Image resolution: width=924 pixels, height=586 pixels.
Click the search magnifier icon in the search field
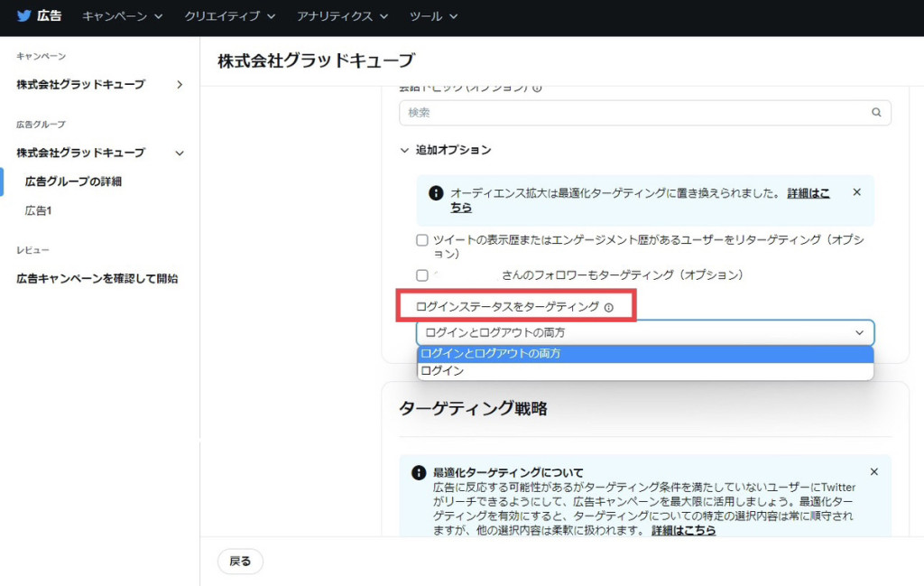(x=876, y=112)
